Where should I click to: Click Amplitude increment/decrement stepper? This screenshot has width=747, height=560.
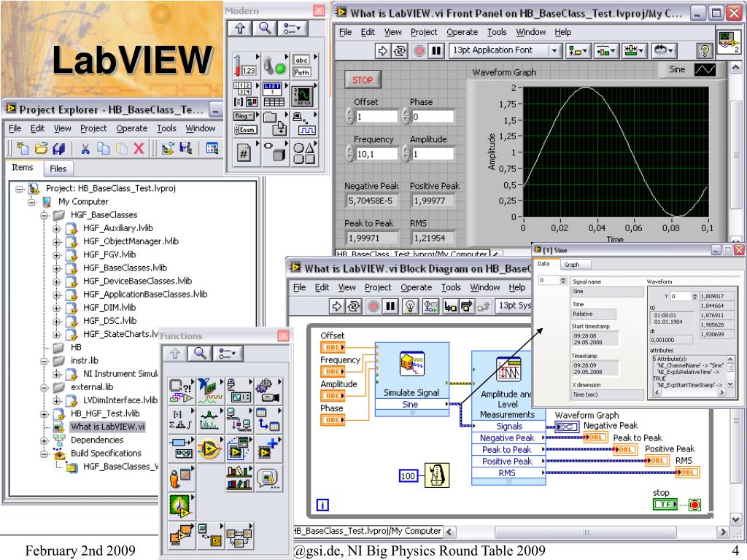click(406, 153)
